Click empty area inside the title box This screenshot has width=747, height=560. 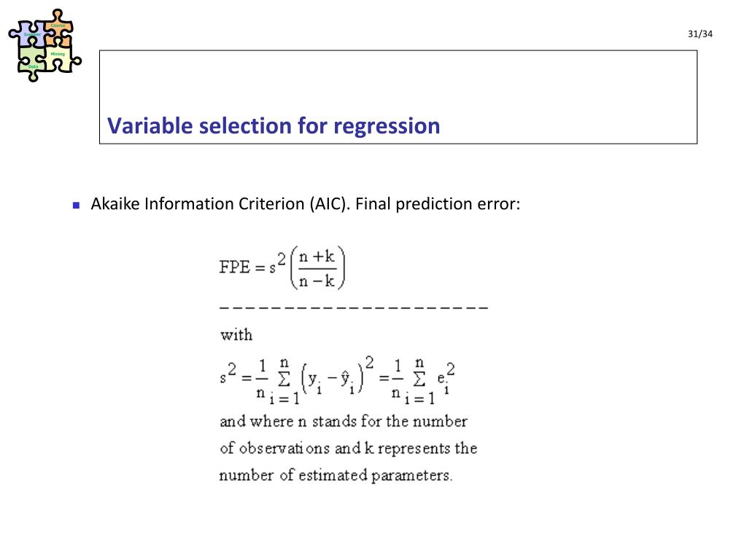click(x=398, y=79)
